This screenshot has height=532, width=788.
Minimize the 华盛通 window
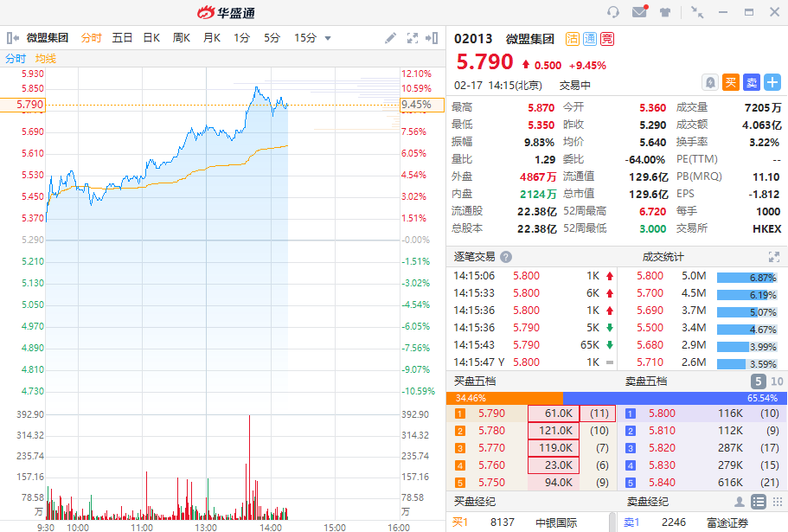click(x=723, y=12)
